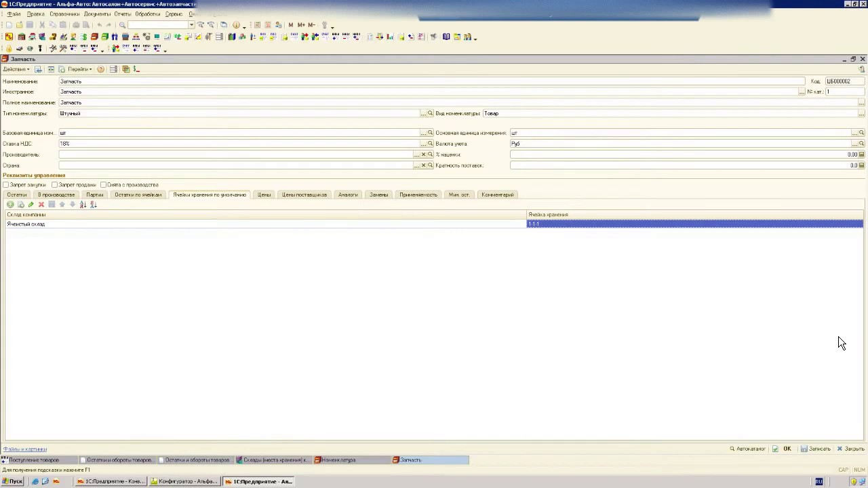The height and width of the screenshot is (488, 868).
Task: Click the calculator M+ toolbar button
Action: click(300, 25)
